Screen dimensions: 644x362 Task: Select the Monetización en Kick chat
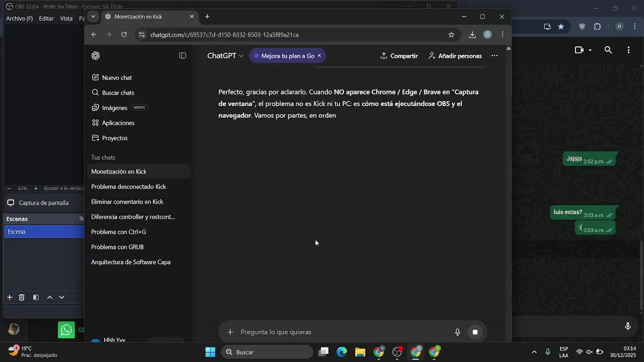pos(139,171)
